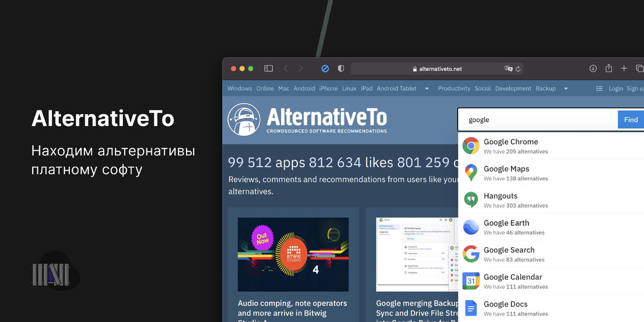Click the green Hangouts icon
This screenshot has height=322, width=644.
click(471, 200)
